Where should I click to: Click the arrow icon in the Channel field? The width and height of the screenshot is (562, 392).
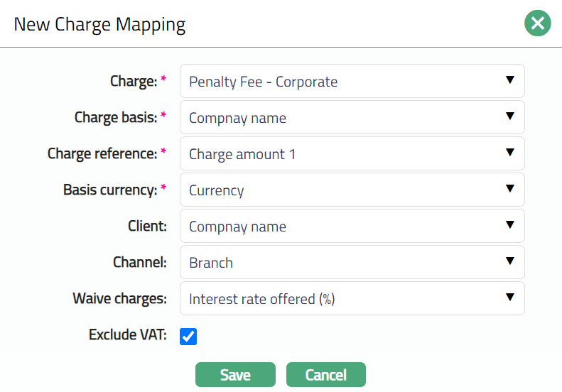click(509, 262)
